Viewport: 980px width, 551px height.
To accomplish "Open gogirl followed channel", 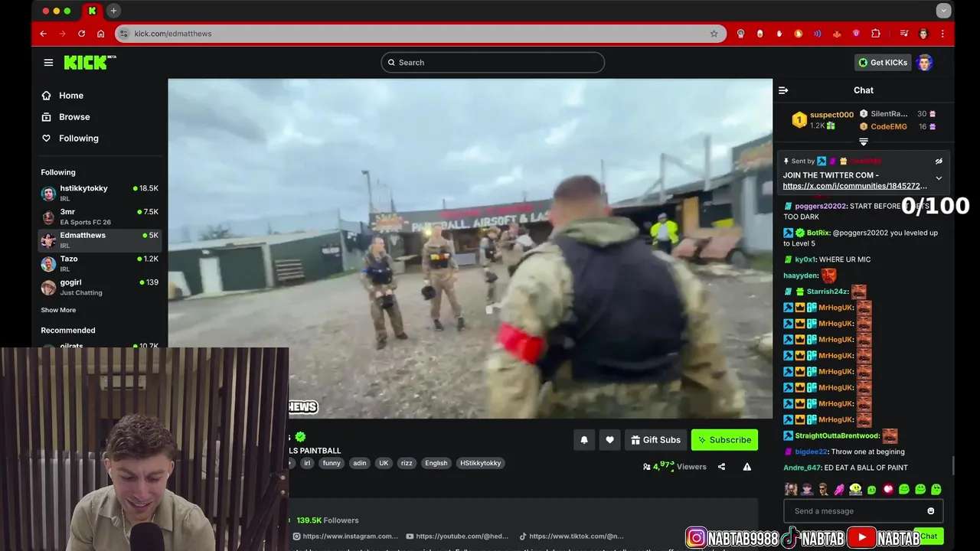I will tap(100, 287).
